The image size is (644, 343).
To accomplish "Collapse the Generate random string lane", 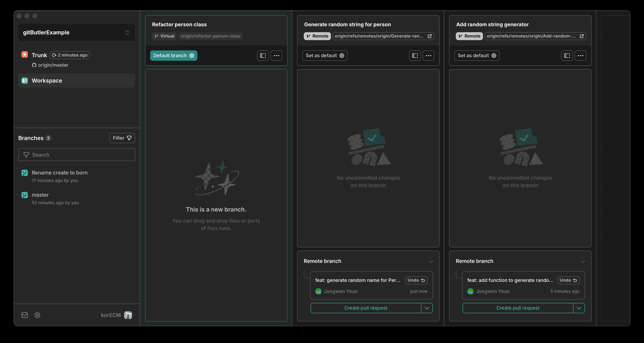I will point(415,56).
